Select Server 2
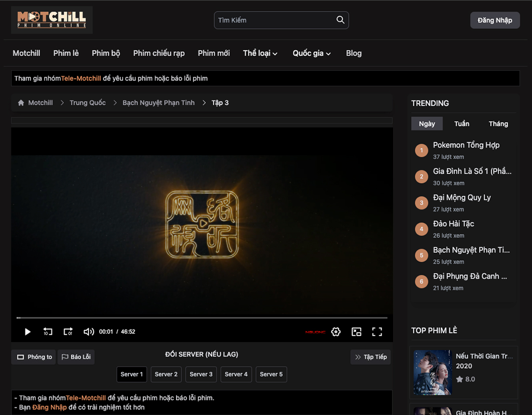Viewport: 532px width, 415px height. (166, 374)
